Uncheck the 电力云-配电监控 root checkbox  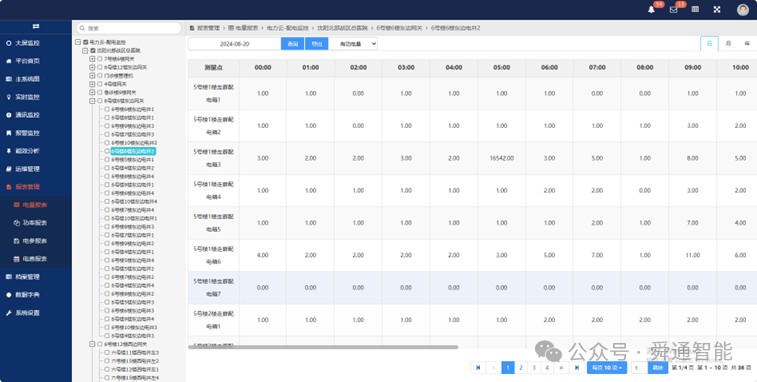tap(86, 42)
